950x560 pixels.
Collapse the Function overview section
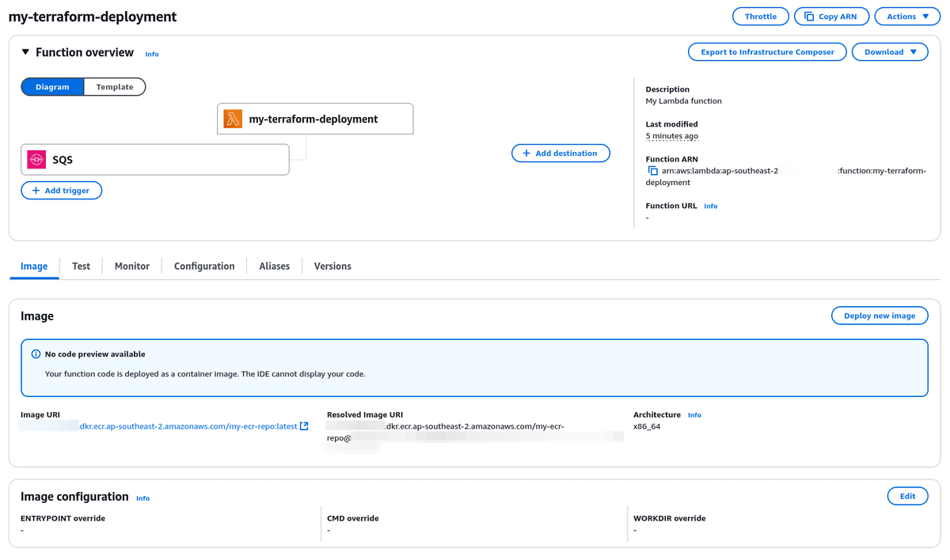point(25,52)
